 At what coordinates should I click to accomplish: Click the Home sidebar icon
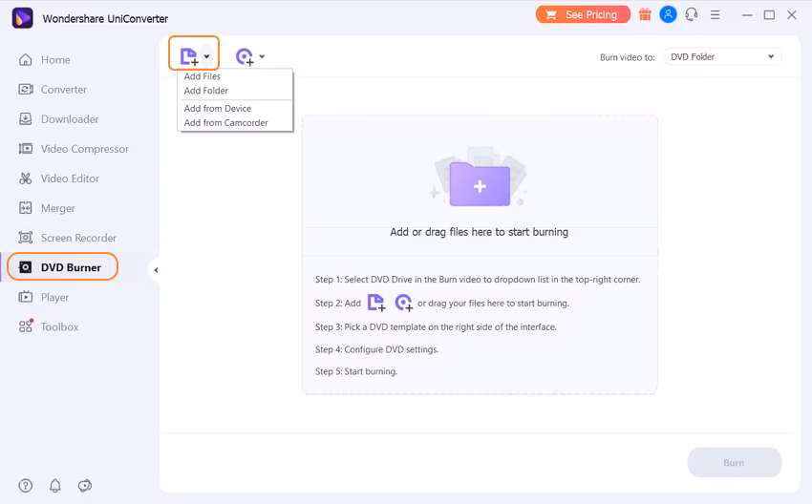pyautogui.click(x=26, y=60)
